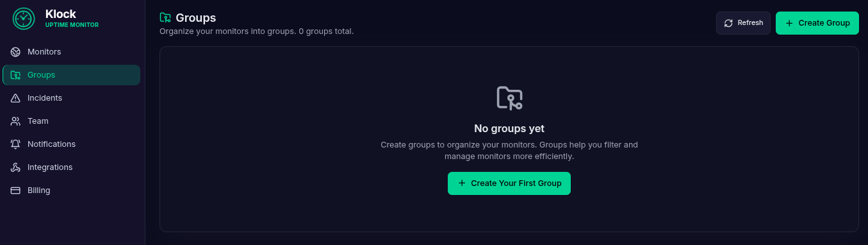Click the Groups folder icon in sidebar
The width and height of the screenshot is (868, 245).
pyautogui.click(x=15, y=75)
